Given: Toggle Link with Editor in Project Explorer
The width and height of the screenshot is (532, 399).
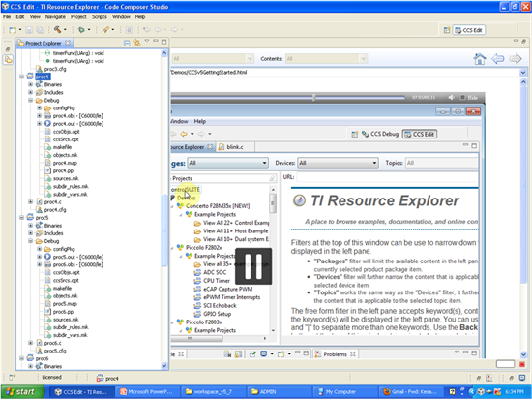Looking at the screenshot, I should [x=136, y=43].
